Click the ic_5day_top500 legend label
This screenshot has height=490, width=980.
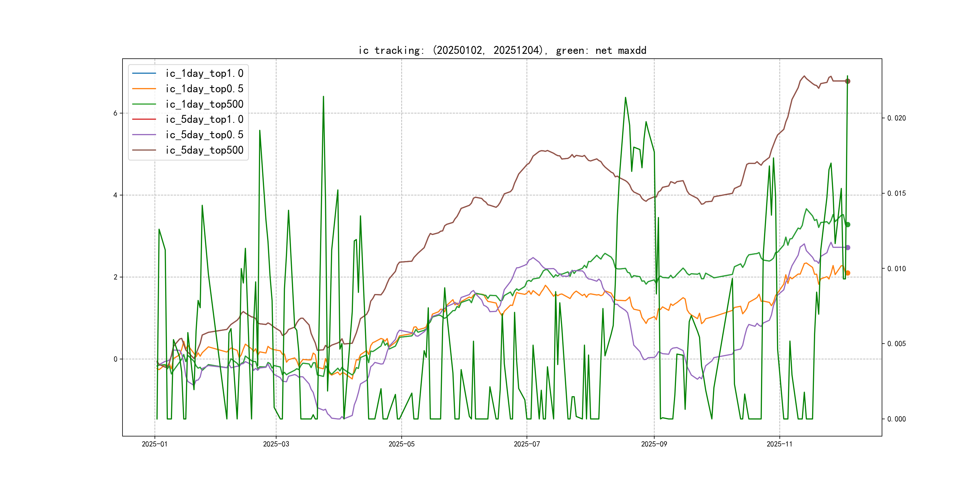pyautogui.click(x=204, y=150)
